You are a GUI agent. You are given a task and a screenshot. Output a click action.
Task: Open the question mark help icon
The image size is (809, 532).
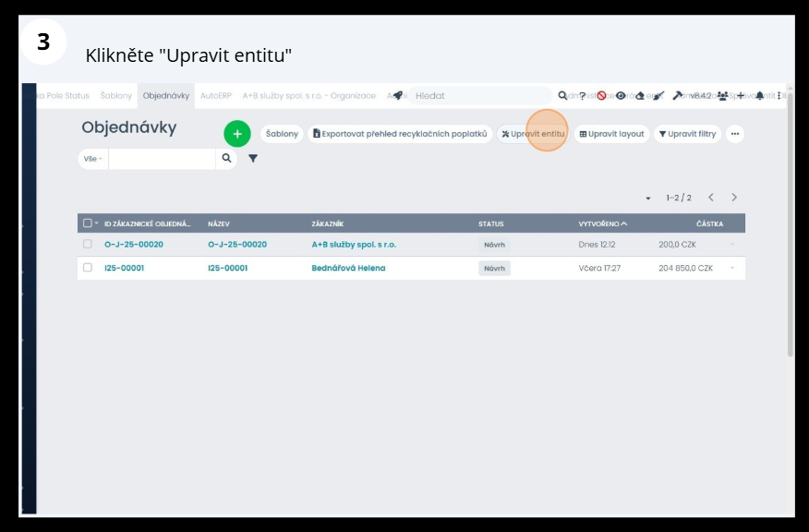point(582,95)
